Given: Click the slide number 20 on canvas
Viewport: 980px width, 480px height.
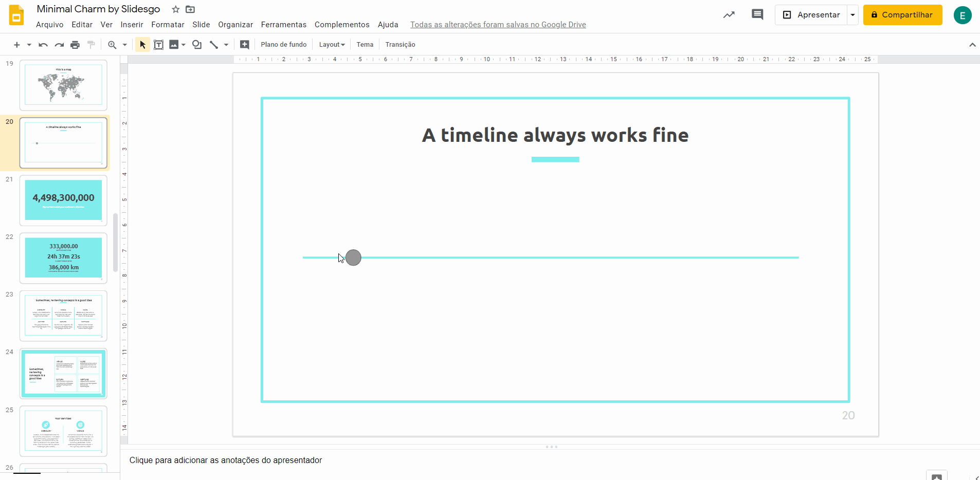Looking at the screenshot, I should coord(848,415).
